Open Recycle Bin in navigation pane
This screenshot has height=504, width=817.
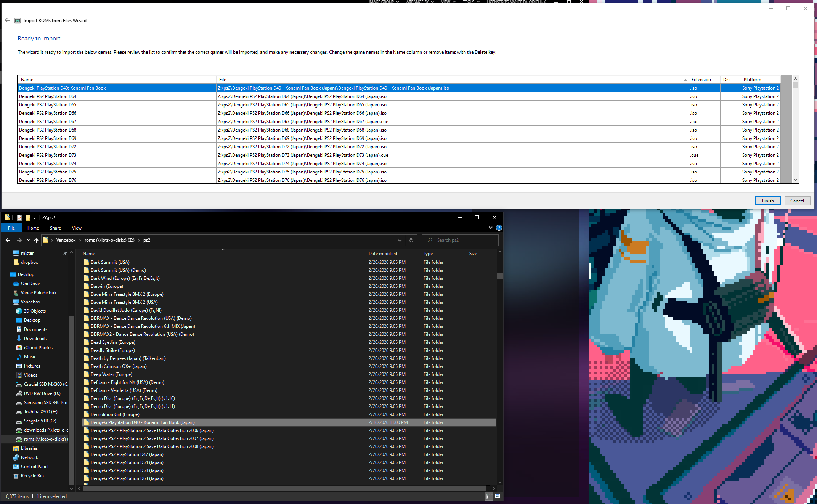pos(32,476)
